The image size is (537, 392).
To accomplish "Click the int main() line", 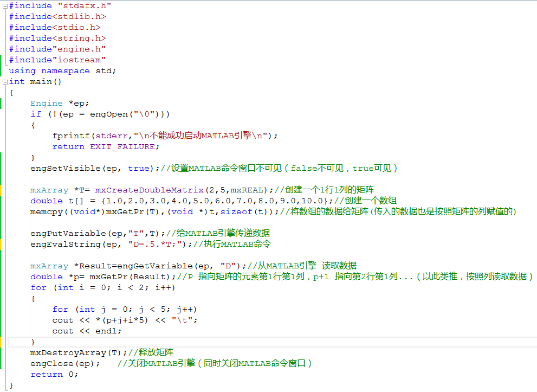I will point(35,82).
